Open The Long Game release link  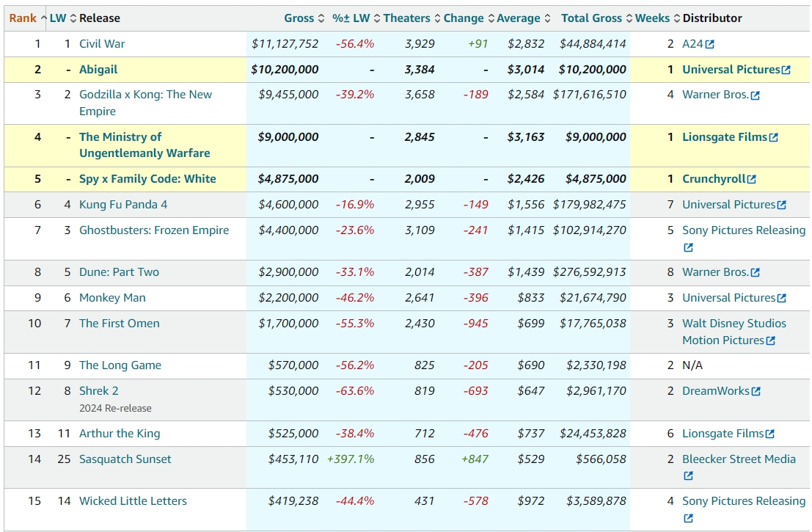[120, 365]
